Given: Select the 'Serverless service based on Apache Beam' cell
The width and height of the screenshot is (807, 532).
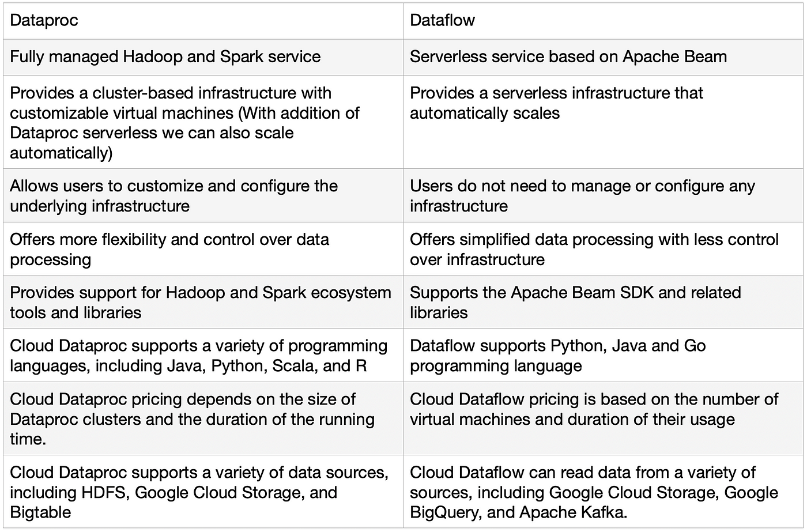Looking at the screenshot, I should tap(603, 57).
